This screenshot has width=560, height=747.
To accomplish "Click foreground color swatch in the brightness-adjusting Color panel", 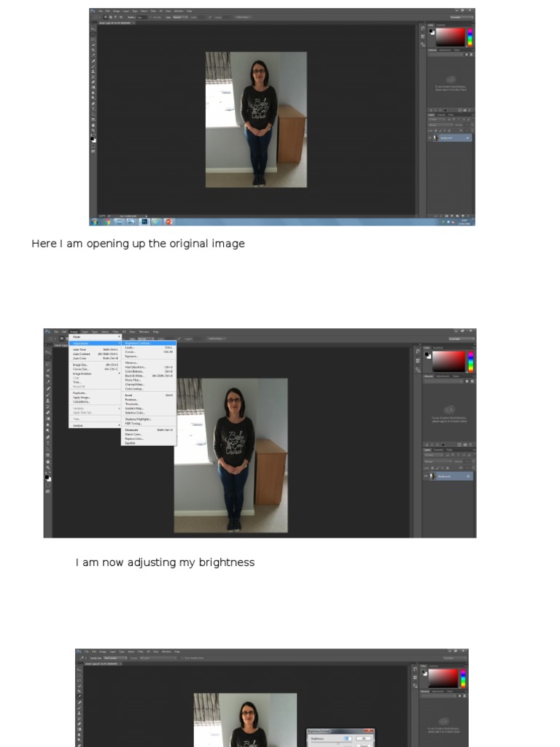I will pyautogui.click(x=427, y=354).
